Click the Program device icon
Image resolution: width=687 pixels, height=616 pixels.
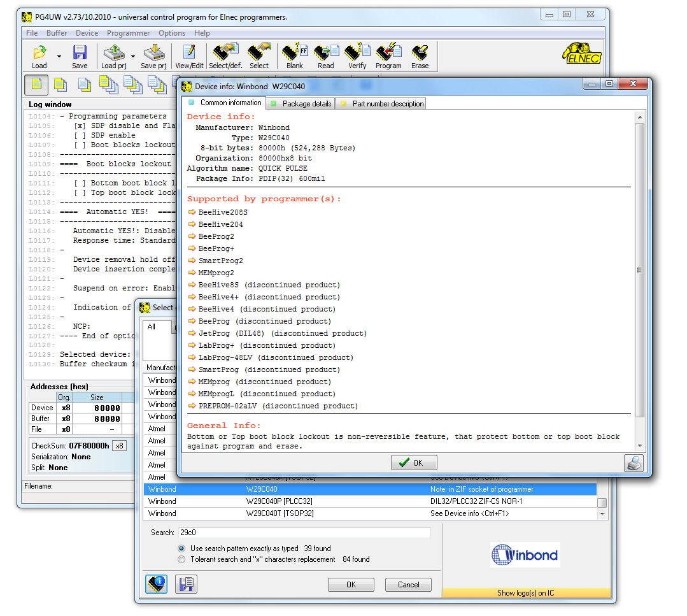(388, 57)
